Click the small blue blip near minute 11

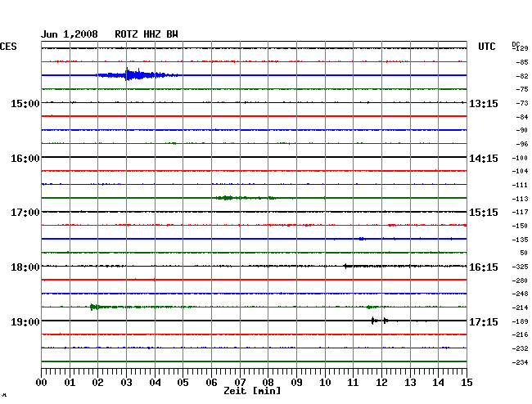362,239
